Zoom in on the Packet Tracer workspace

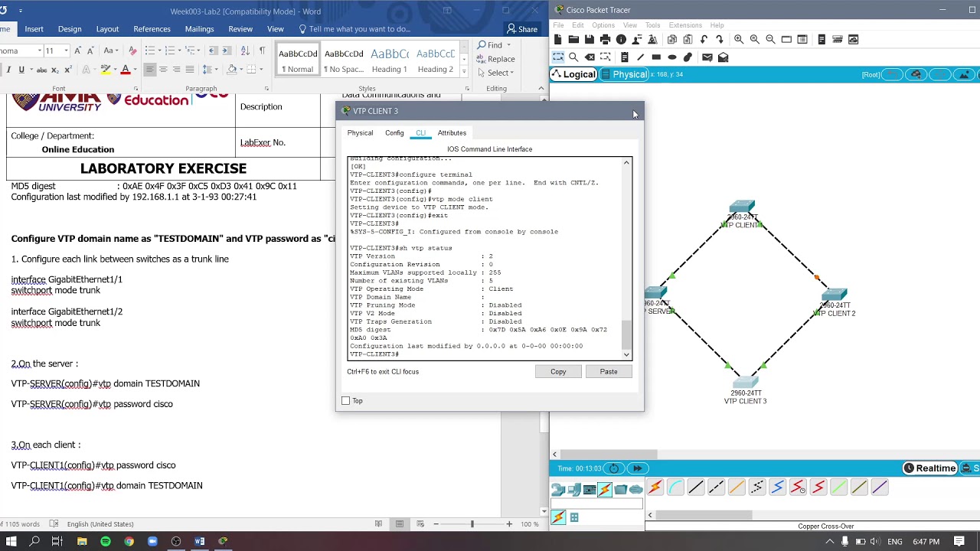738,39
